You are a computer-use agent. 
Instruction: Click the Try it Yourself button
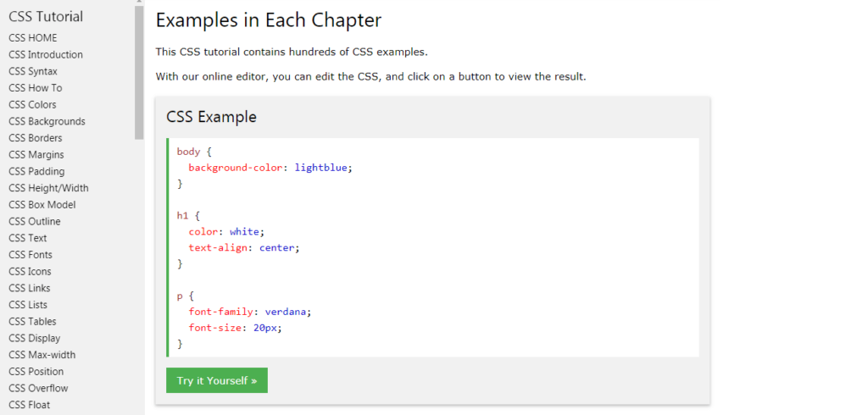pyautogui.click(x=217, y=380)
